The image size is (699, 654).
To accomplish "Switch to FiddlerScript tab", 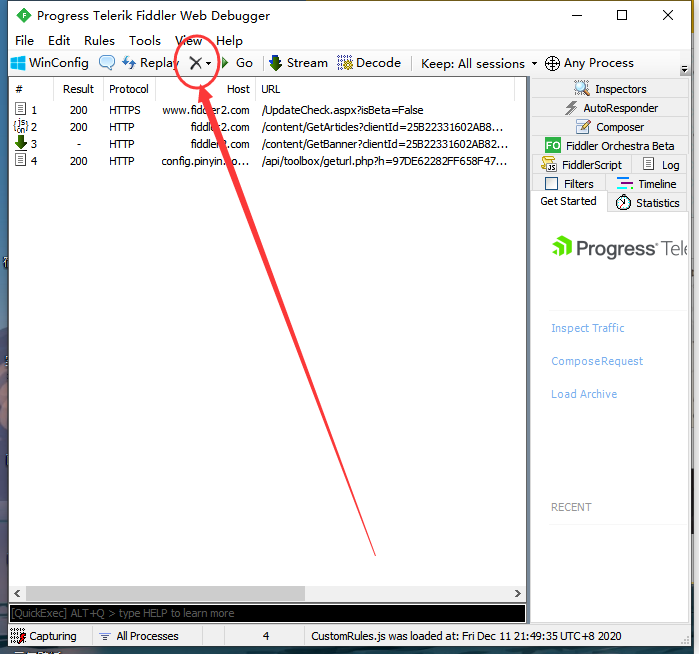I will 581,165.
